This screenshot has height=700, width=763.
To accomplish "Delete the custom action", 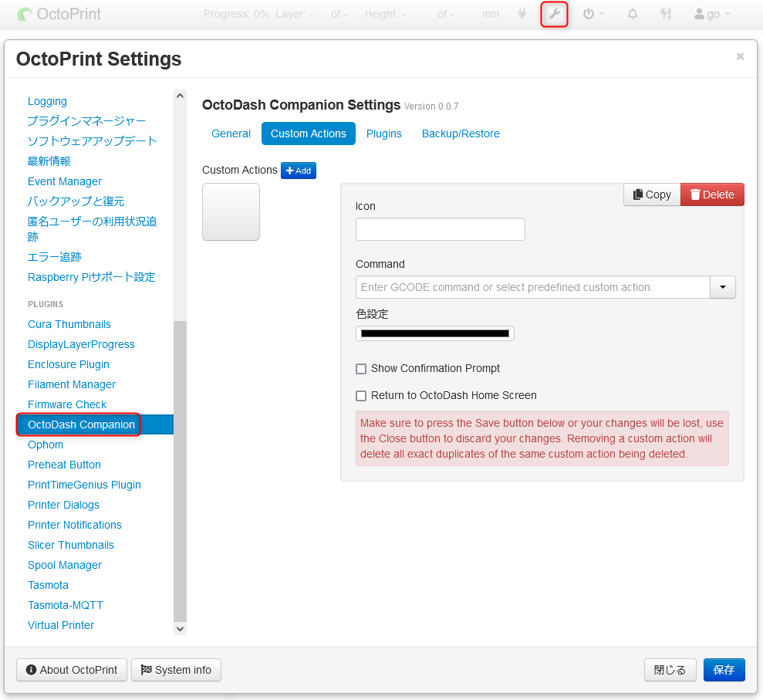I will point(712,194).
